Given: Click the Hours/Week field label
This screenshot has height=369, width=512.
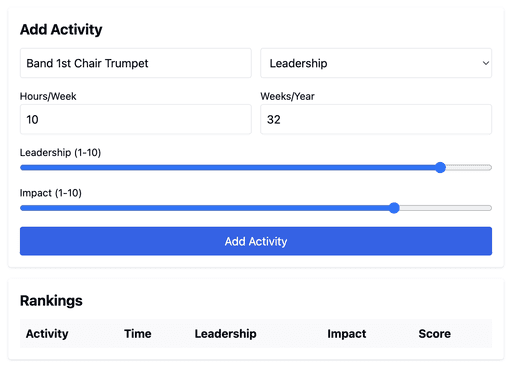Looking at the screenshot, I should [48, 96].
